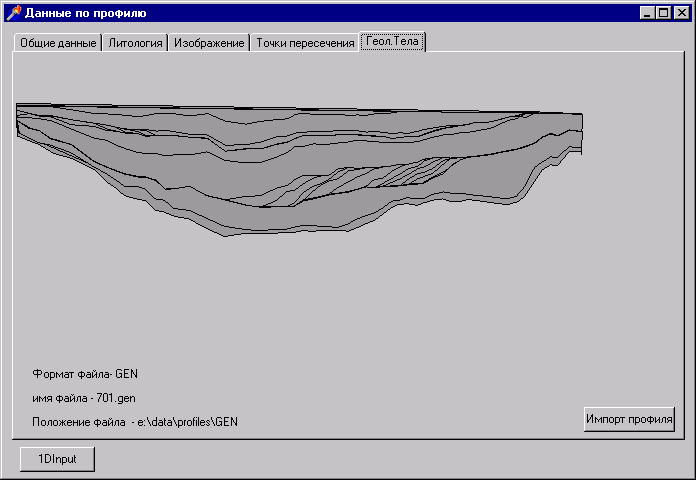Close the Данные по профилю window
The width and height of the screenshot is (696, 480).
pyautogui.click(x=680, y=13)
